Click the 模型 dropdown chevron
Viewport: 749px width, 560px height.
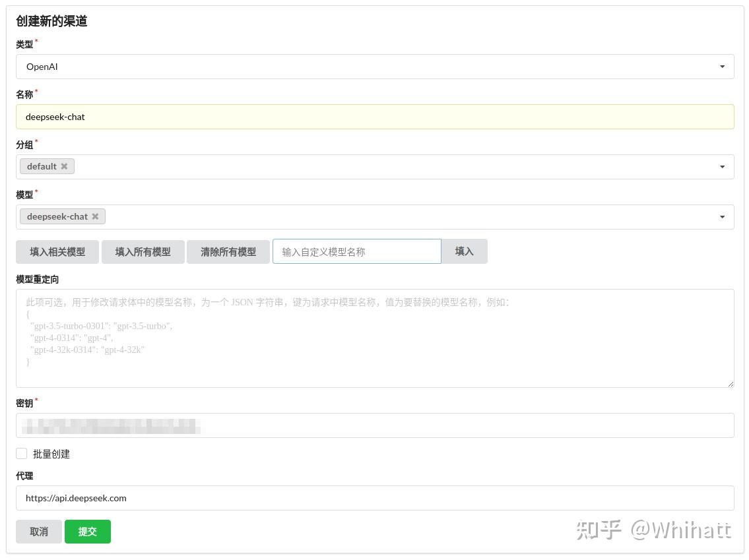[x=722, y=216]
